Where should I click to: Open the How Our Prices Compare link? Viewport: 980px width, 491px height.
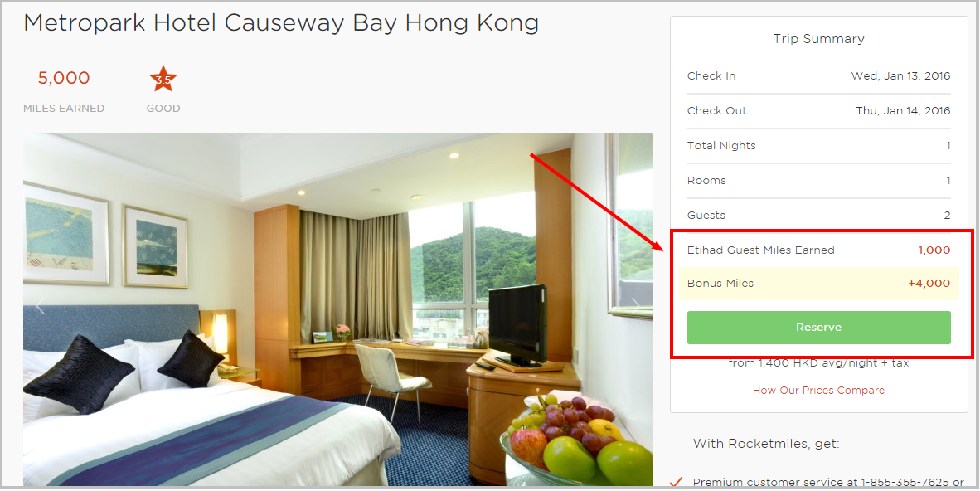tap(818, 391)
